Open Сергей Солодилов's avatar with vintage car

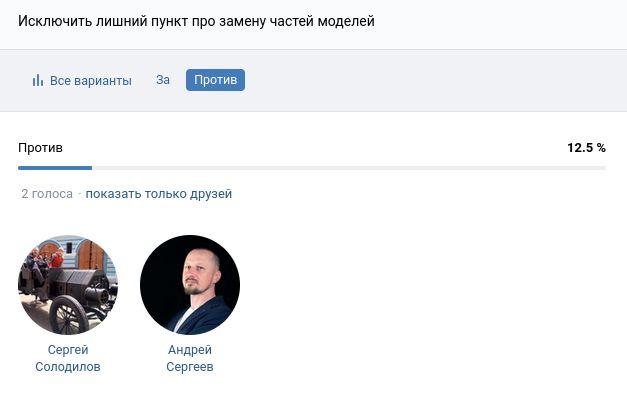[68, 285]
